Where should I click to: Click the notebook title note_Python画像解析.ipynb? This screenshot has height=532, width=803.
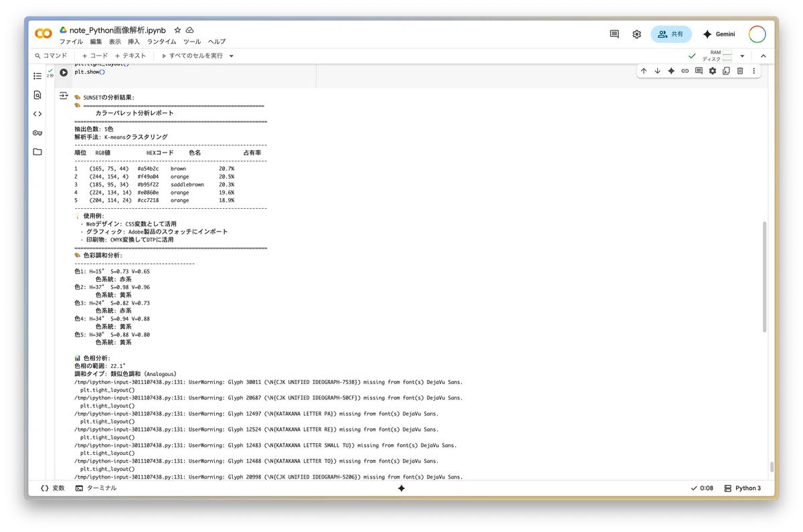(x=118, y=30)
